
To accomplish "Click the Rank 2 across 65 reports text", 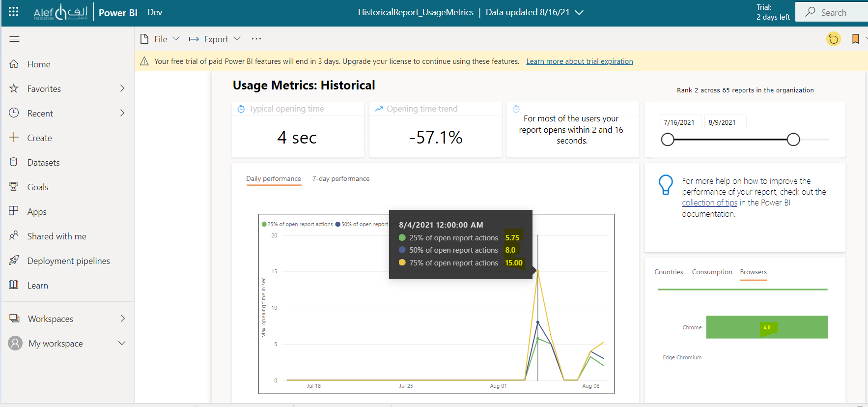I will [x=745, y=90].
